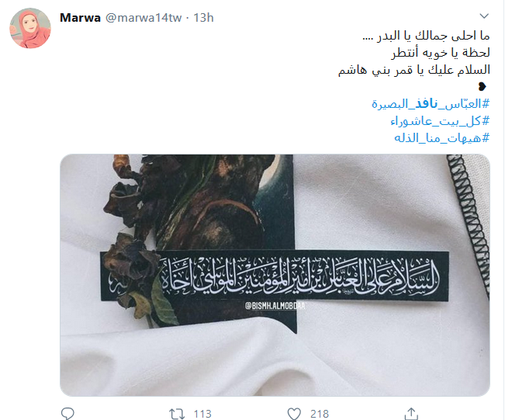The width and height of the screenshot is (505, 420).
Task: View the 218 likes count
Action: click(x=320, y=414)
